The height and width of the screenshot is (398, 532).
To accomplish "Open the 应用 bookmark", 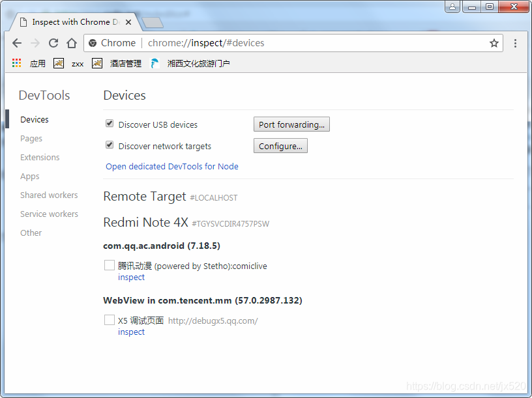I will click(x=37, y=63).
